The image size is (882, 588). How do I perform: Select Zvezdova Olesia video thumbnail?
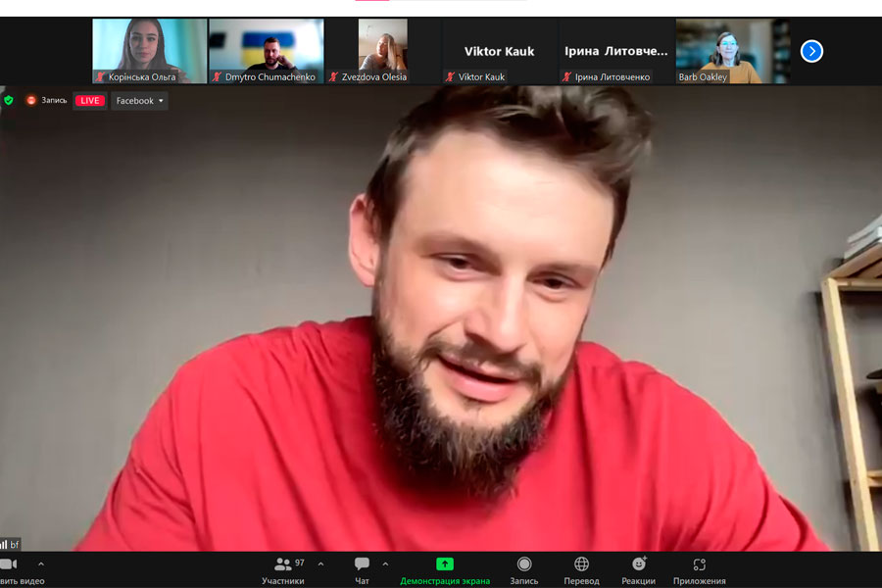click(382, 51)
